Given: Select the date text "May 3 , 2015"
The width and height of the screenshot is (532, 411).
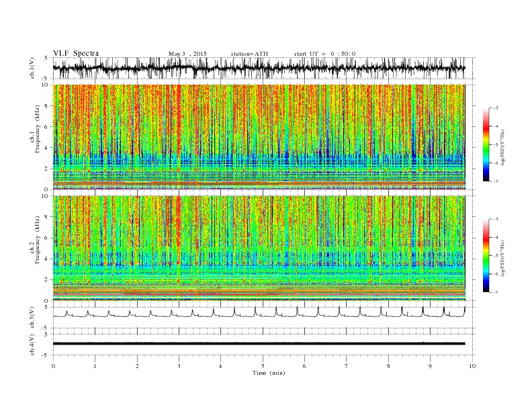Looking at the screenshot, I should pyautogui.click(x=187, y=54).
